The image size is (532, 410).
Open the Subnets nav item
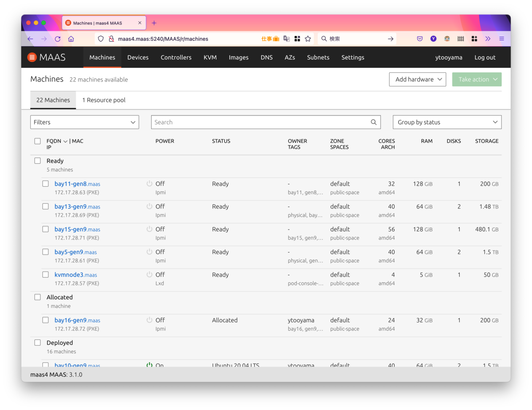coord(318,57)
